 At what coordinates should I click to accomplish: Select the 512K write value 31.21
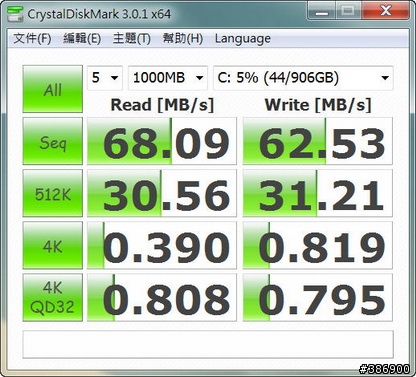click(x=318, y=193)
